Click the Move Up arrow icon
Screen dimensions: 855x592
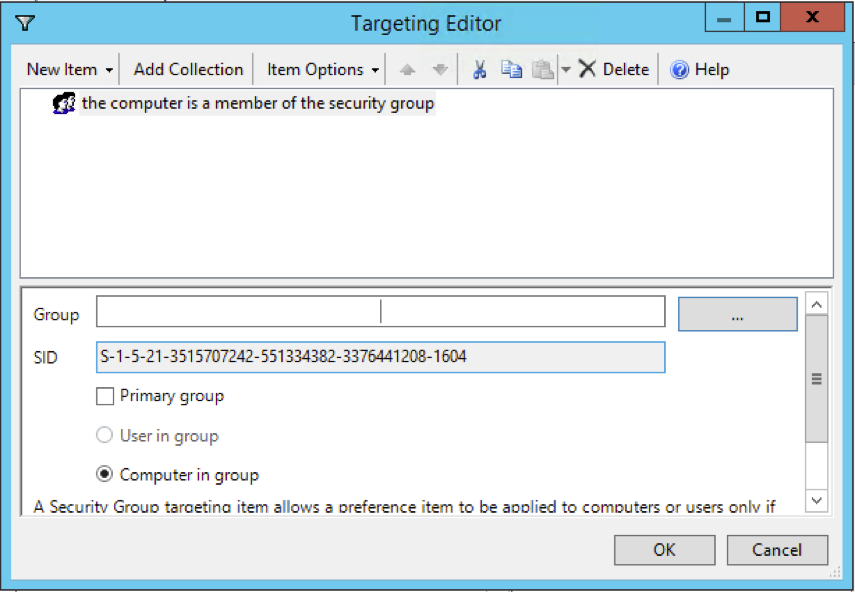pyautogui.click(x=407, y=70)
